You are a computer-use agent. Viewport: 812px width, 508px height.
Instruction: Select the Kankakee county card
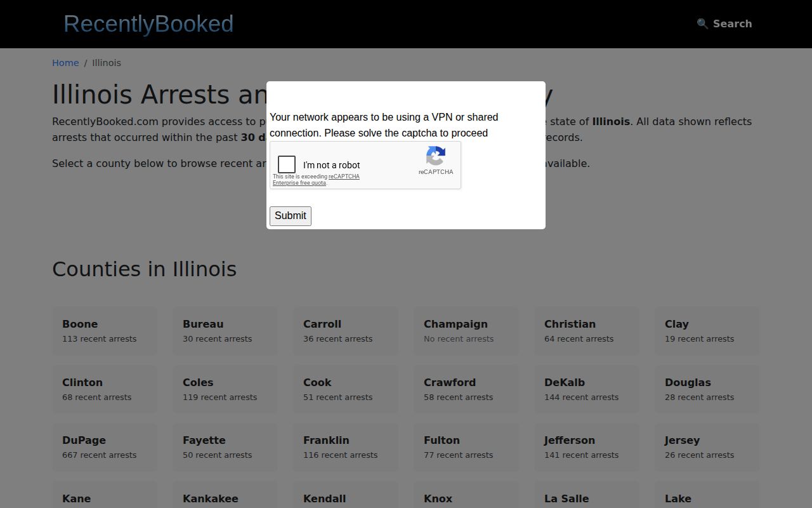tap(225, 495)
